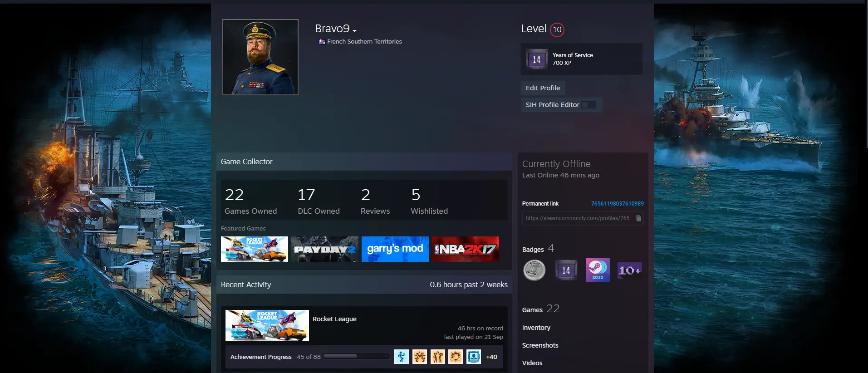Open the Bravo9 name history dropdown arrow
The width and height of the screenshot is (868, 373).
355,31
